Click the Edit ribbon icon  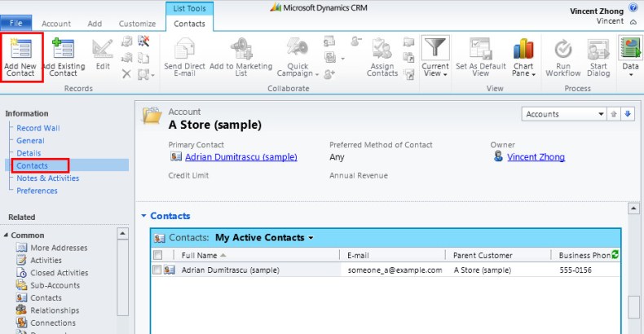[102, 49]
